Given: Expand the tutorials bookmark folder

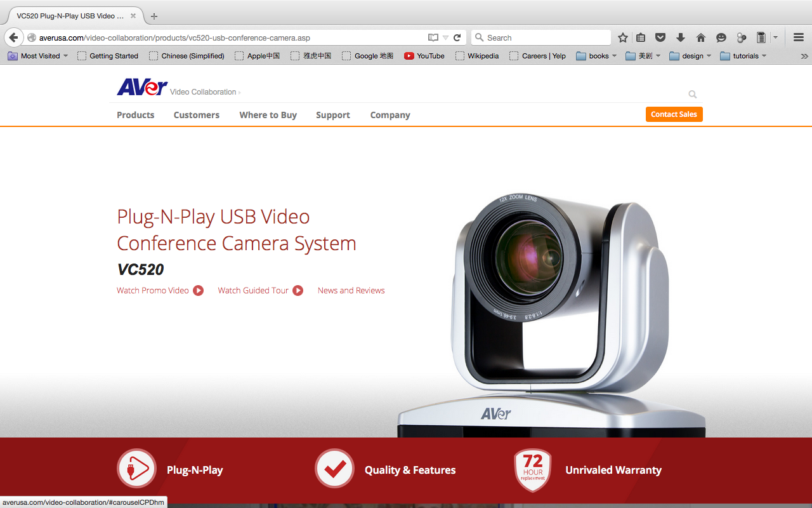Looking at the screenshot, I should pyautogui.click(x=743, y=56).
